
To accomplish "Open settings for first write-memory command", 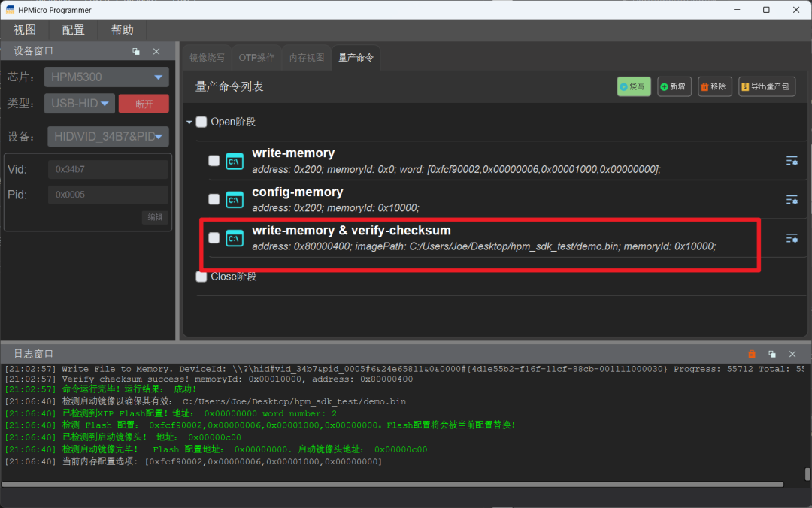I will (791, 161).
